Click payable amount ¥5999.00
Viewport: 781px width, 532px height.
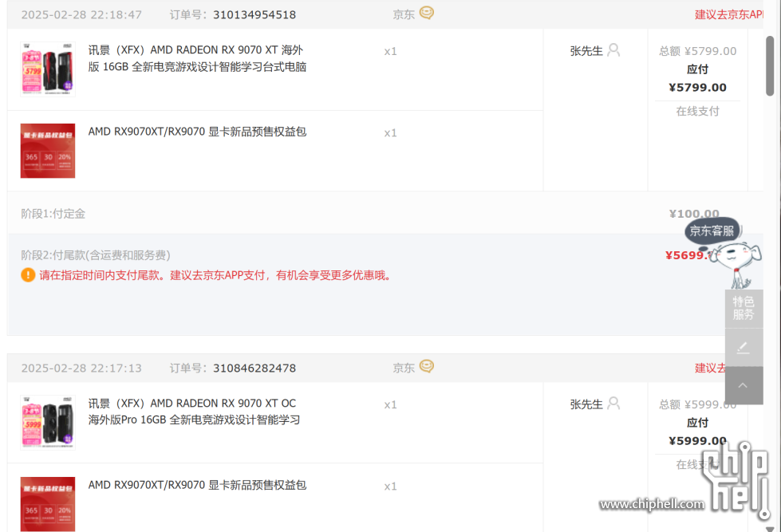pos(698,441)
